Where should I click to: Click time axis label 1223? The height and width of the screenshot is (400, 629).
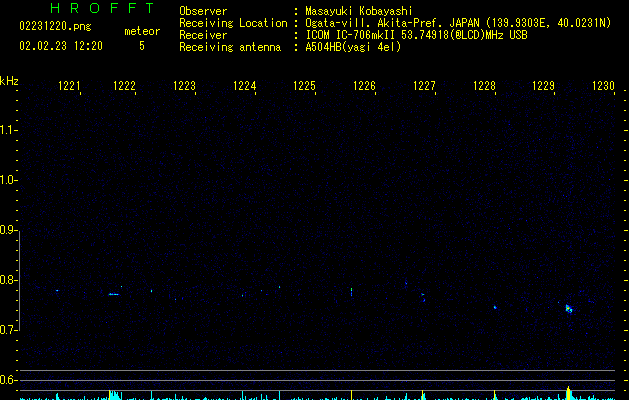(184, 85)
